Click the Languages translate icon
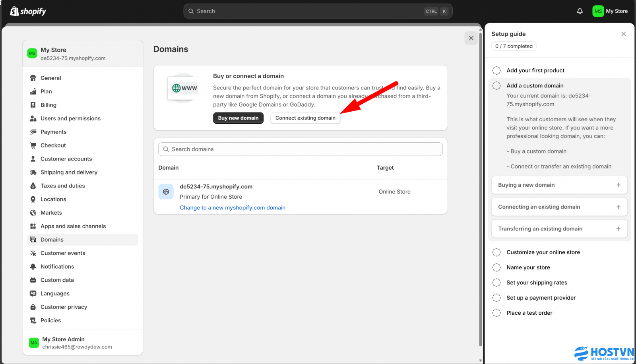The image size is (636, 364). tap(33, 294)
